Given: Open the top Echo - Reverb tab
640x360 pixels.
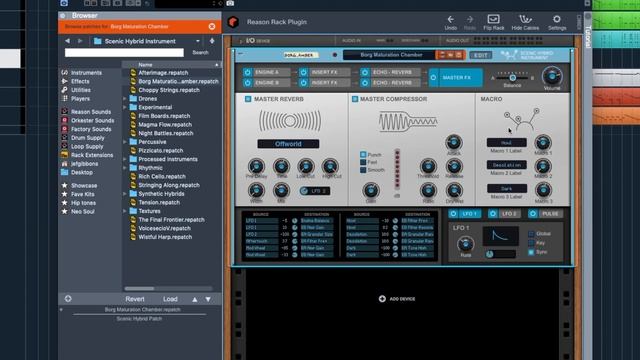Looking at the screenshot, I should [392, 72].
